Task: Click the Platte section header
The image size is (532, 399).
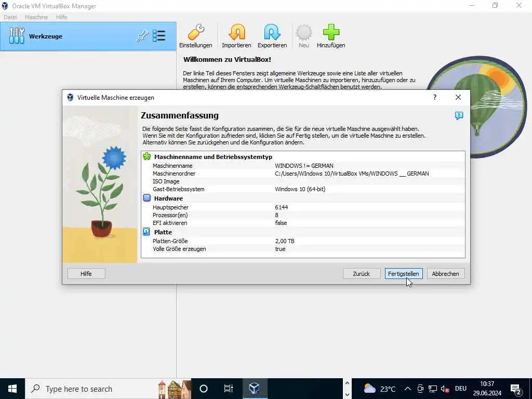Action: tap(163, 232)
